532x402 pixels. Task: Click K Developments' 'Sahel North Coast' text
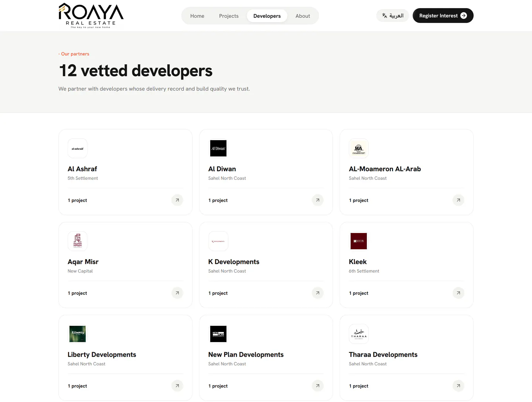pyautogui.click(x=227, y=271)
